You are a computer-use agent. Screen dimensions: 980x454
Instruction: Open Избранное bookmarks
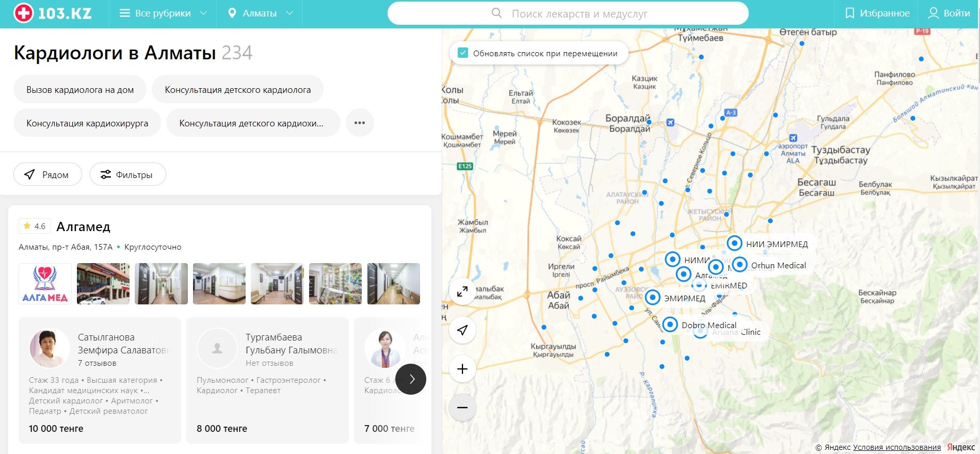pos(877,13)
